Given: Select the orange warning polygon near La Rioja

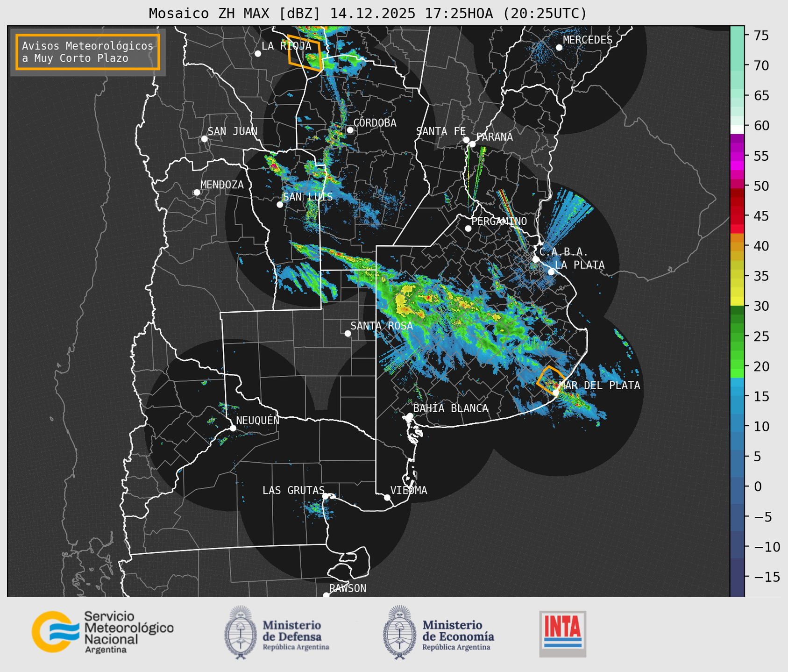Looking at the screenshot, I should [x=305, y=52].
